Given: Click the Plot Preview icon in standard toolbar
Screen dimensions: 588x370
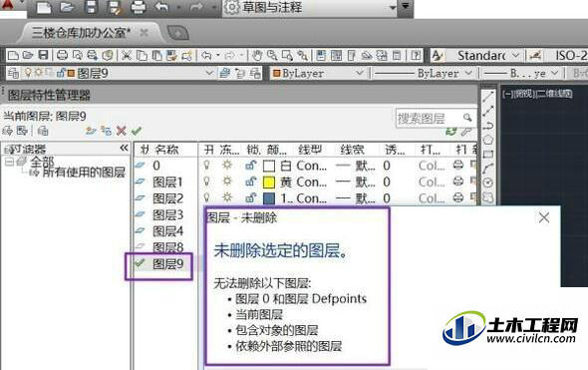Looking at the screenshot, I should 78,56.
